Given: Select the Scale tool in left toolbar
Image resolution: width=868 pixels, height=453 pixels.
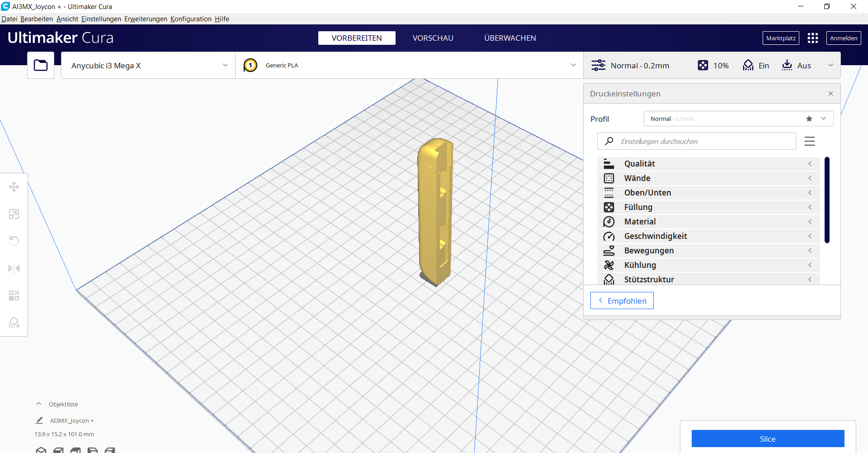Looking at the screenshot, I should coord(14,214).
